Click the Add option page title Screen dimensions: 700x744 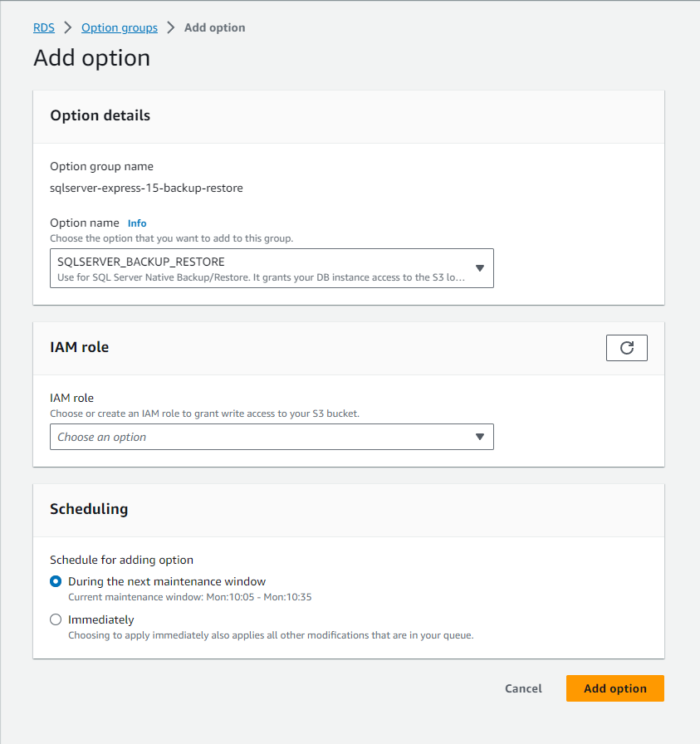click(91, 58)
